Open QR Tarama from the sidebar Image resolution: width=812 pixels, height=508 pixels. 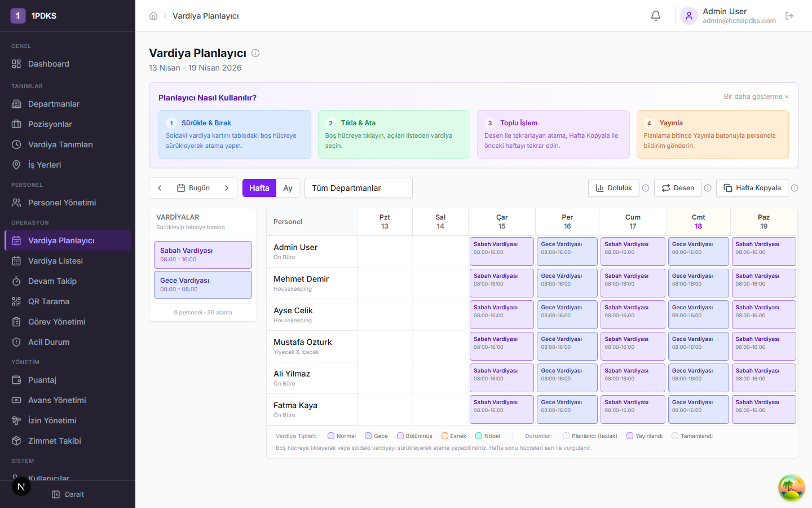point(48,301)
